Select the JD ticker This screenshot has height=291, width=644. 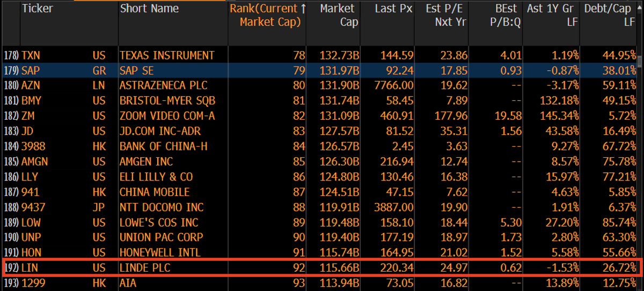[27, 132]
